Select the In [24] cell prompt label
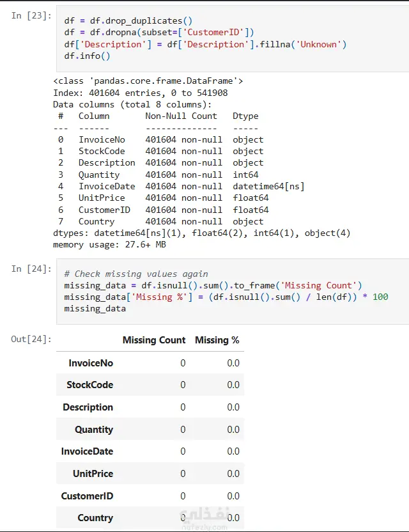The width and height of the screenshot is (409, 532). (31, 269)
